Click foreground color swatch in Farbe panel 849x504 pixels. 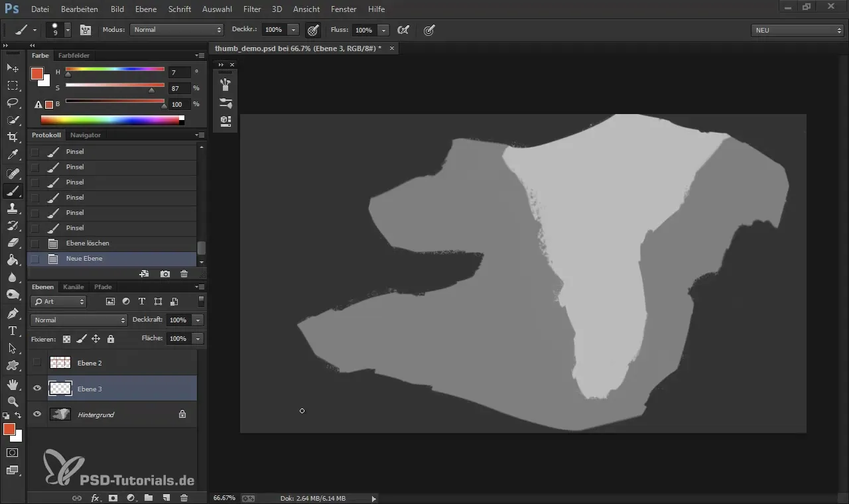pos(37,74)
